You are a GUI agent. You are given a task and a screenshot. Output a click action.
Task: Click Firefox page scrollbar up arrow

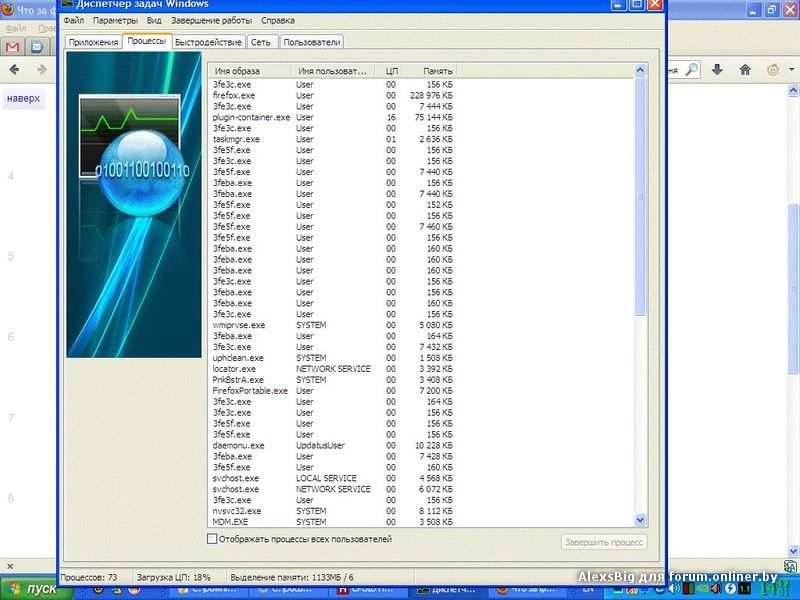tap(793, 91)
